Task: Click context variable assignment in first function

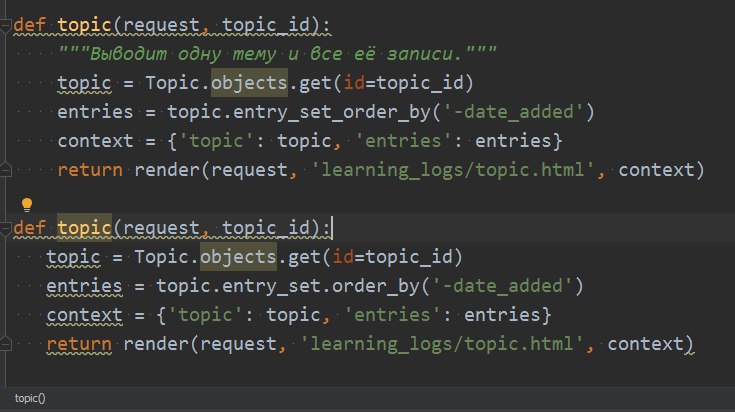Action: click(95, 141)
